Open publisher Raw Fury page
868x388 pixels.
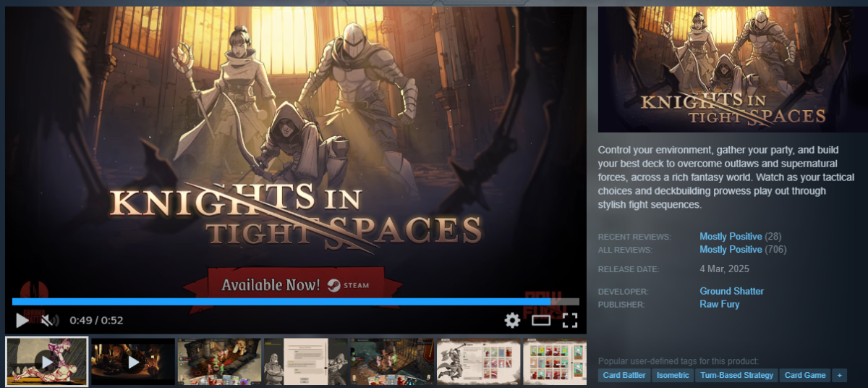click(719, 305)
